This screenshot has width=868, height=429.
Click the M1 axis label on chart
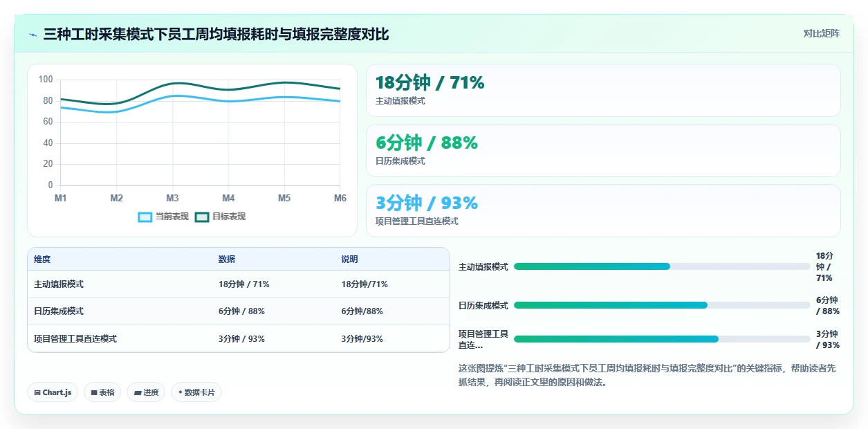point(61,199)
